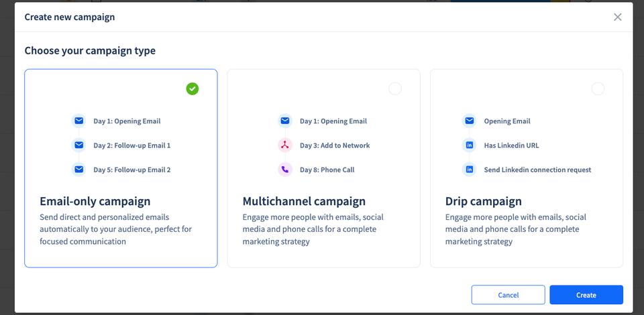Image resolution: width=644 pixels, height=315 pixels.
Task: Click the network icon beside Day 3: Add to Network
Action: point(285,145)
